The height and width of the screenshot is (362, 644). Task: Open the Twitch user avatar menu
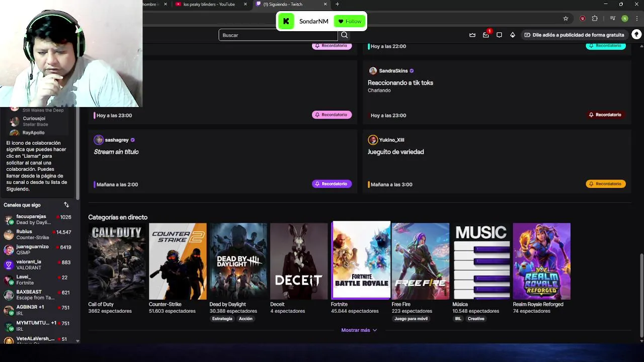(636, 35)
